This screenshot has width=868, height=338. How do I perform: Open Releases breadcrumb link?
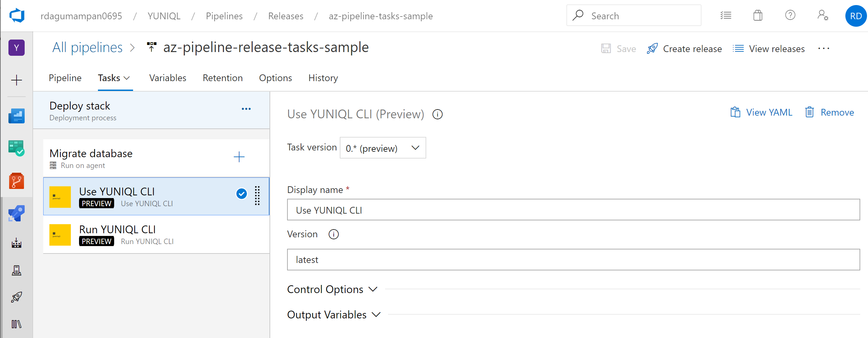coord(286,16)
